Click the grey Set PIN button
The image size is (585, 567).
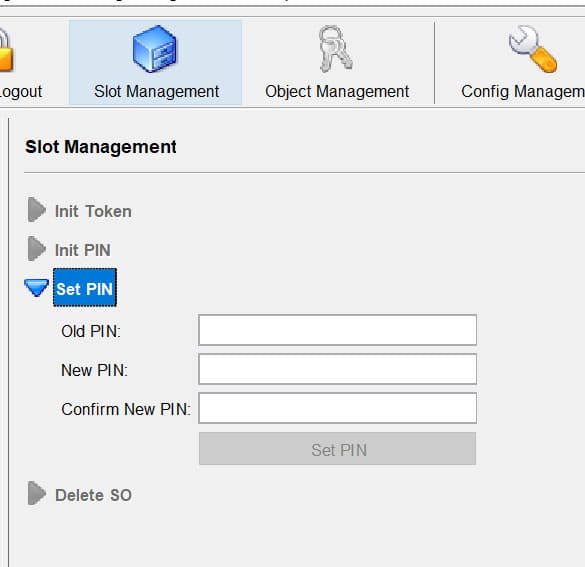pos(337,448)
